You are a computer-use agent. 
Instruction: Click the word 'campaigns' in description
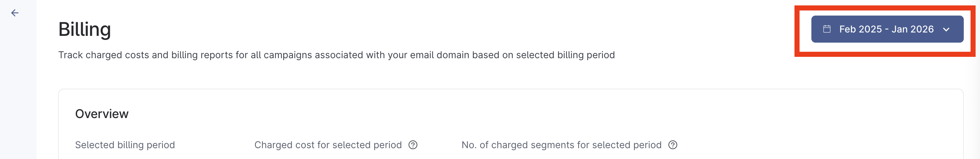pyautogui.click(x=288, y=55)
